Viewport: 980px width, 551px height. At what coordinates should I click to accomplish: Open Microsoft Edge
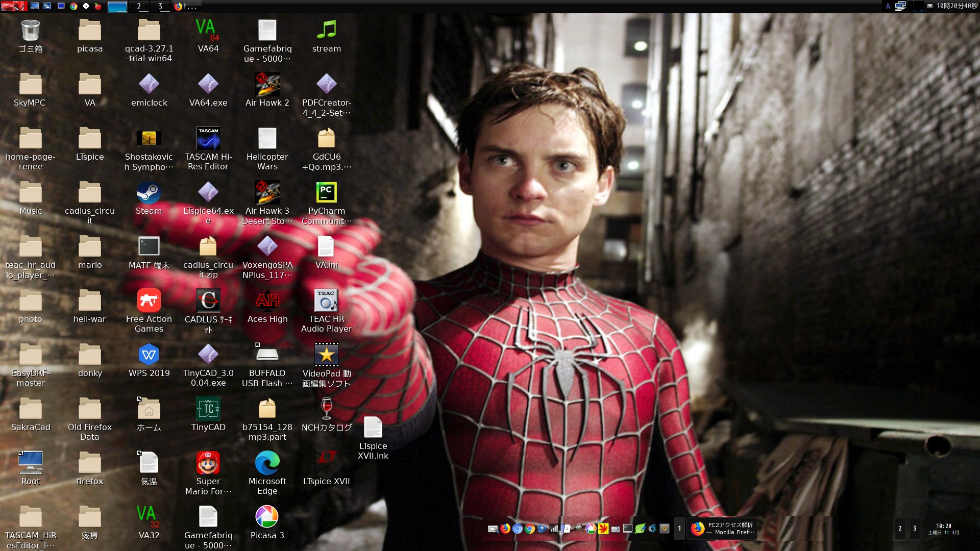tap(267, 463)
